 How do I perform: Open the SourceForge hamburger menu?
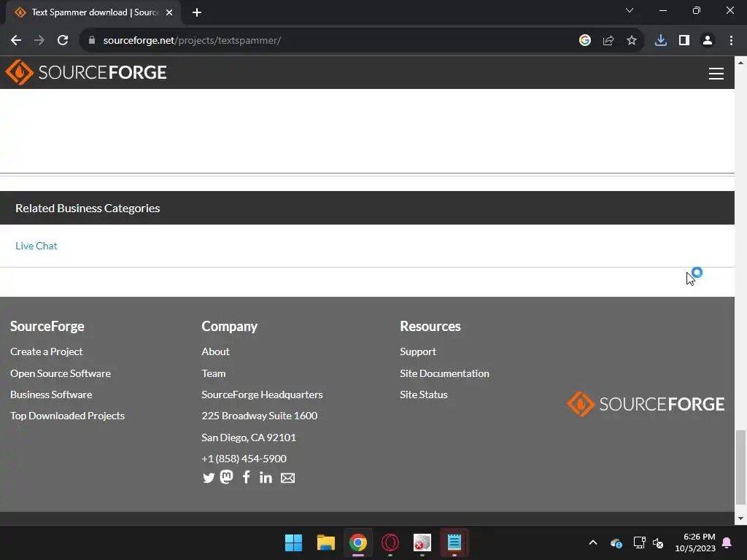click(716, 74)
